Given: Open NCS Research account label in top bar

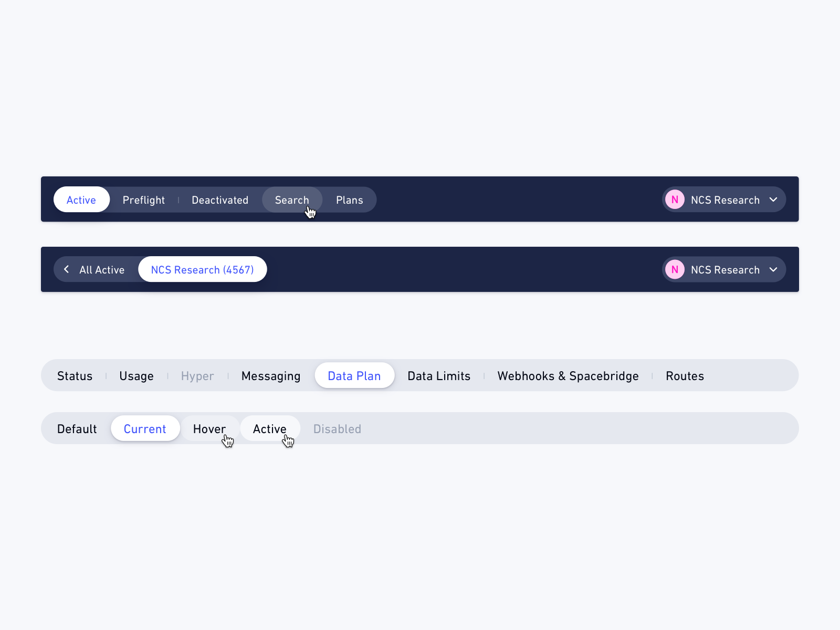Looking at the screenshot, I should pyautogui.click(x=725, y=200).
